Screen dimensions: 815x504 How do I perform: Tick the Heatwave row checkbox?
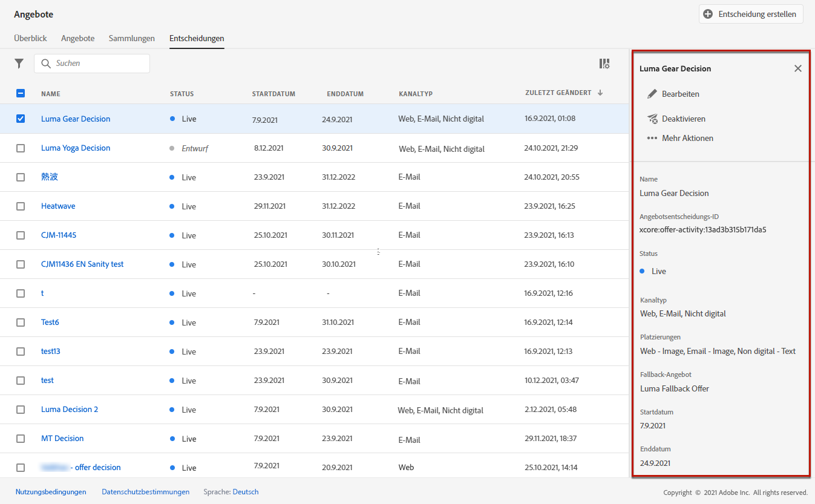21,206
